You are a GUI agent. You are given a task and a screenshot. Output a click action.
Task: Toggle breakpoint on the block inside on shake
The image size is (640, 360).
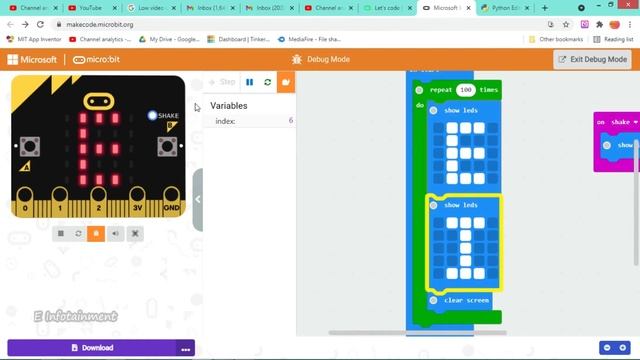(x=607, y=145)
